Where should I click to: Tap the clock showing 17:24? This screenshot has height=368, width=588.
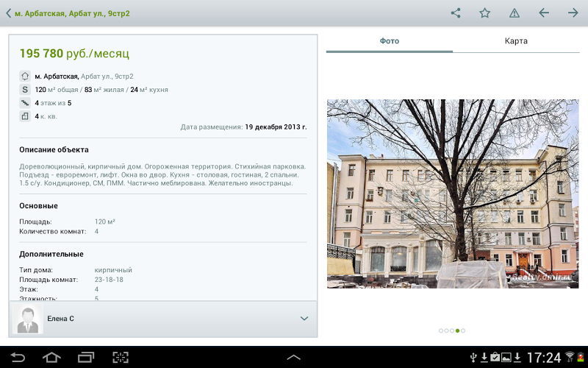click(x=544, y=358)
